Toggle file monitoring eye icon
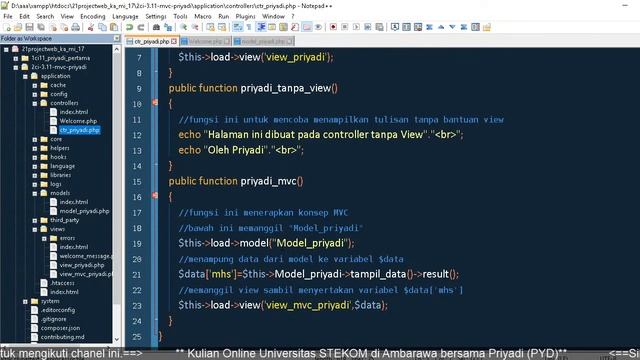Viewport: 640px width, 360px height. pos(318,27)
